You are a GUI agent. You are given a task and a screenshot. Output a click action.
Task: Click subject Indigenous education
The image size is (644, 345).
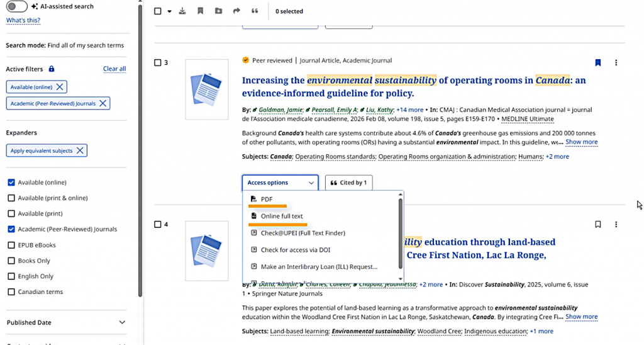[x=496, y=331]
